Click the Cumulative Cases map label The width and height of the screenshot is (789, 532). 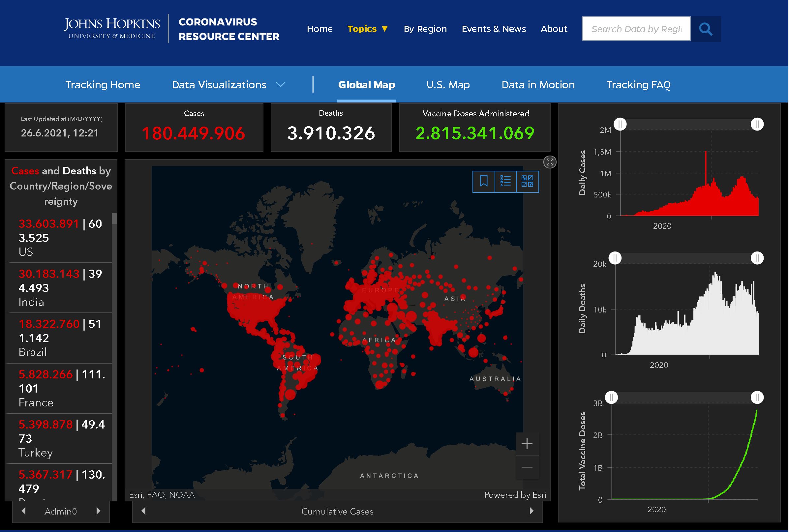337,511
